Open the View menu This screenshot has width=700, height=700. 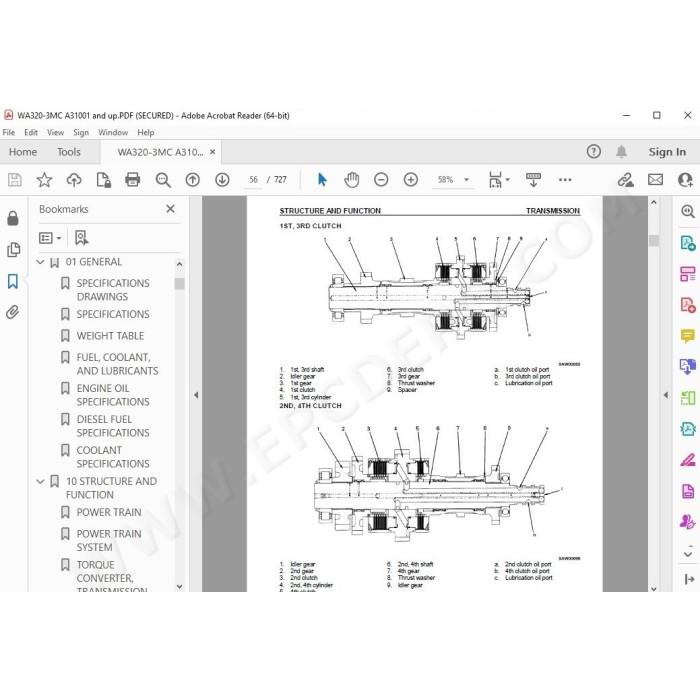point(55,133)
